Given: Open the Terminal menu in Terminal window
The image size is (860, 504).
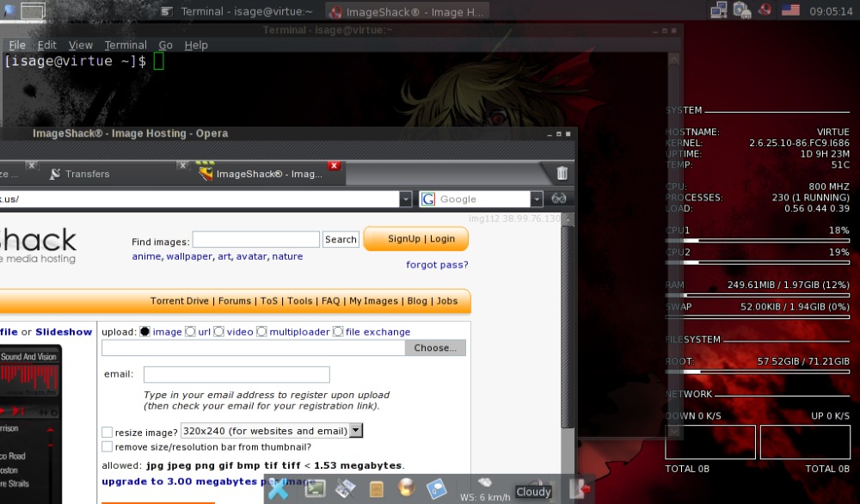Looking at the screenshot, I should click(126, 45).
